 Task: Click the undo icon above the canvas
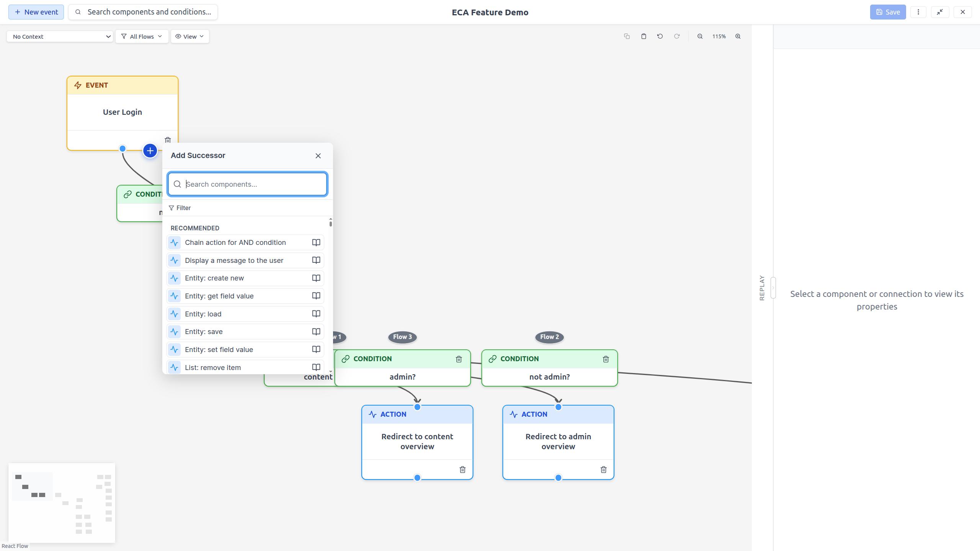660,36
